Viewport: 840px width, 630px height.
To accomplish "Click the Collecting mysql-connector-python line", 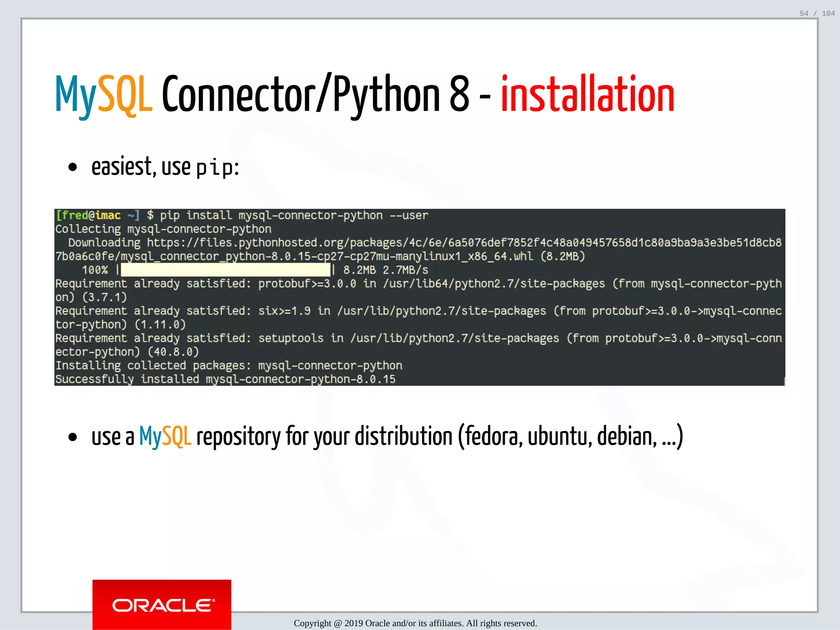I will 163,229.
